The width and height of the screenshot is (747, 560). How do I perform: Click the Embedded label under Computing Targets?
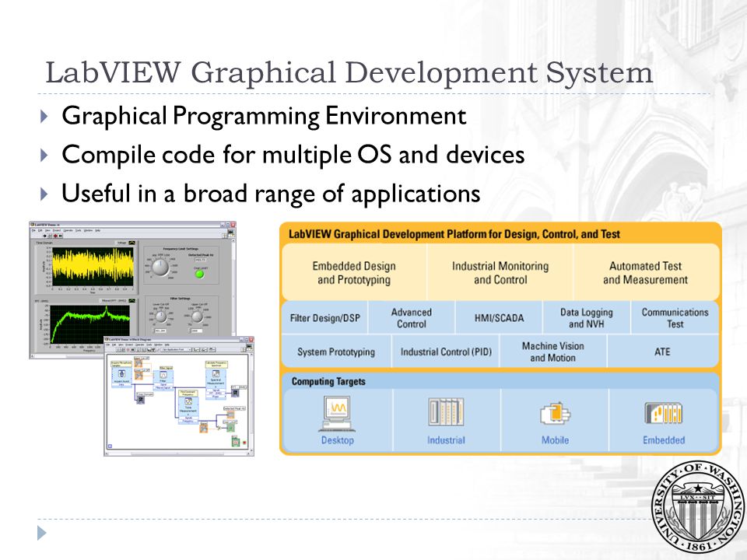[x=664, y=440]
